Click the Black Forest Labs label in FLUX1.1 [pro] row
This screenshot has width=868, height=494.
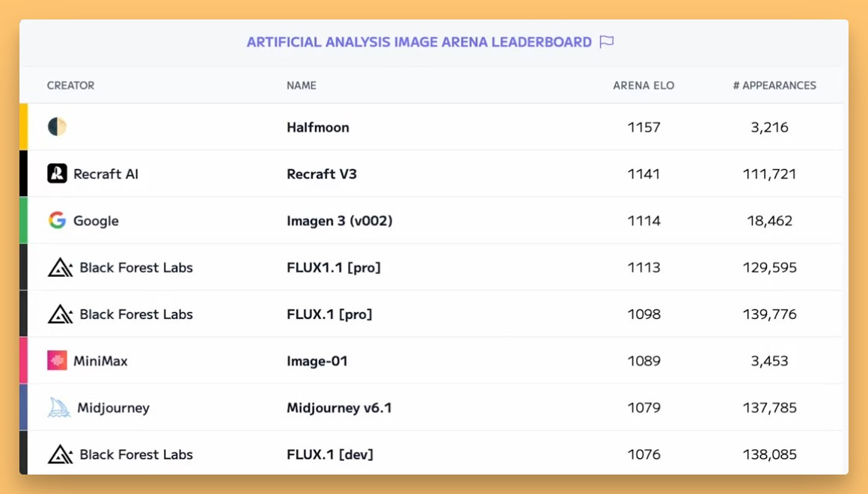coord(136,267)
